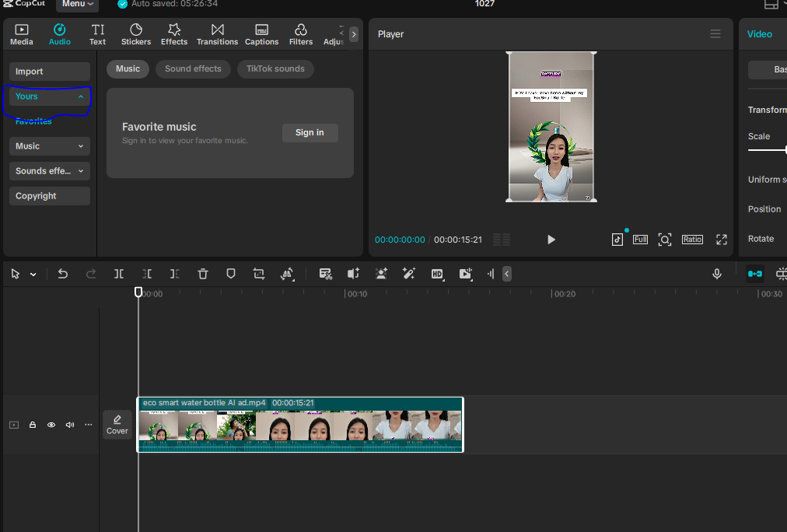787x532 pixels.
Task: Toggle the track lock icon
Action: point(33,425)
